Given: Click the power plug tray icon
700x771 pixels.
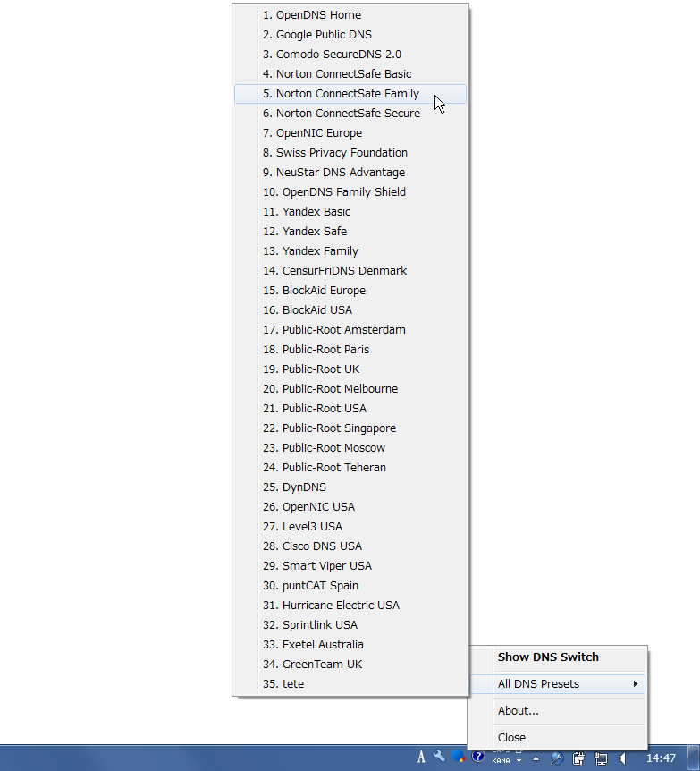Looking at the screenshot, I should pos(578,758).
